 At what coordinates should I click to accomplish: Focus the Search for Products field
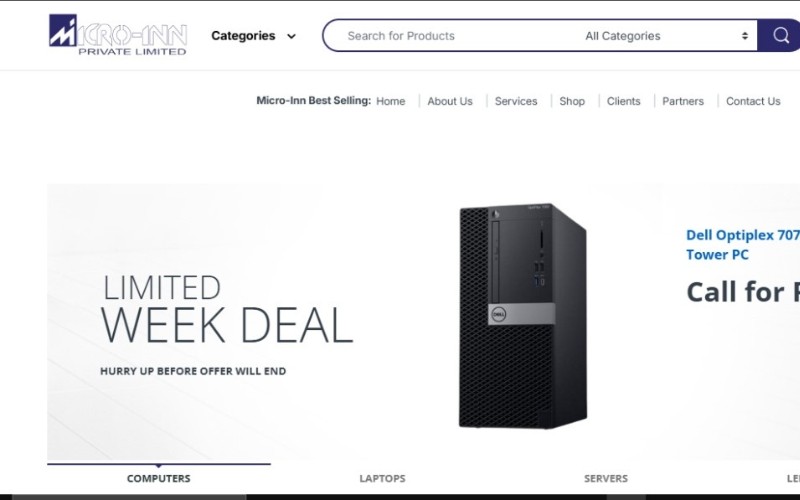pos(454,36)
